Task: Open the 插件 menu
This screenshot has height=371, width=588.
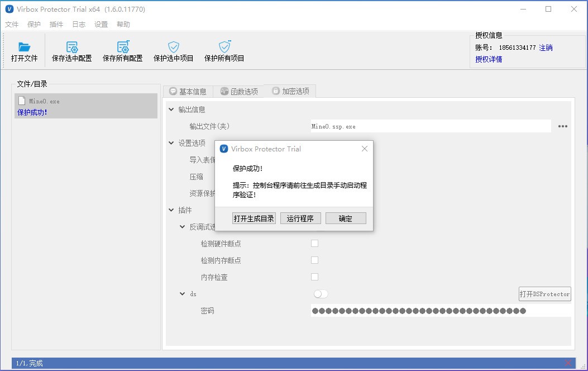Action: point(56,25)
